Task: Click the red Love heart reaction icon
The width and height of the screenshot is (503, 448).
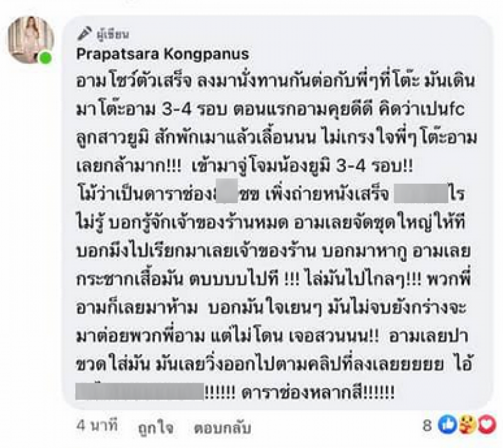Action: [x=486, y=426]
